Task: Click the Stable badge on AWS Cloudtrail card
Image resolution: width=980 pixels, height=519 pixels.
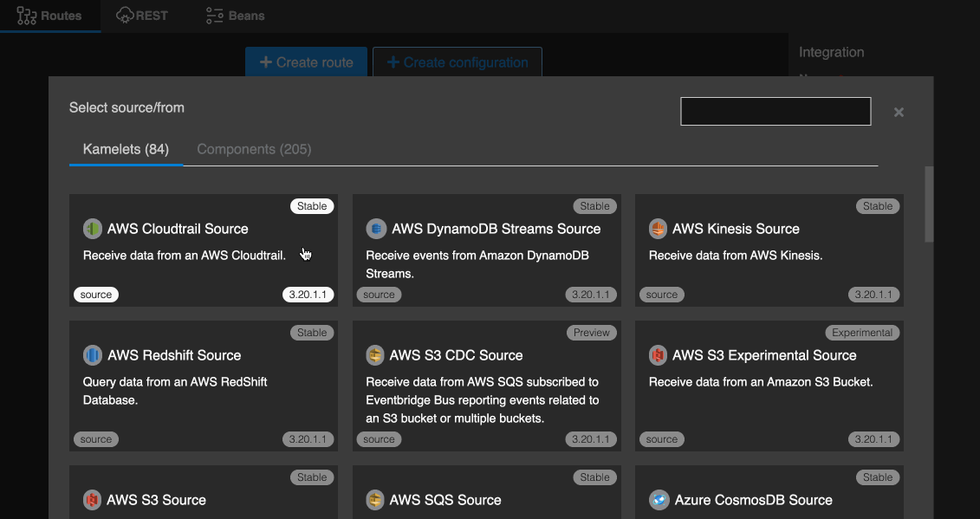Action: pos(312,206)
